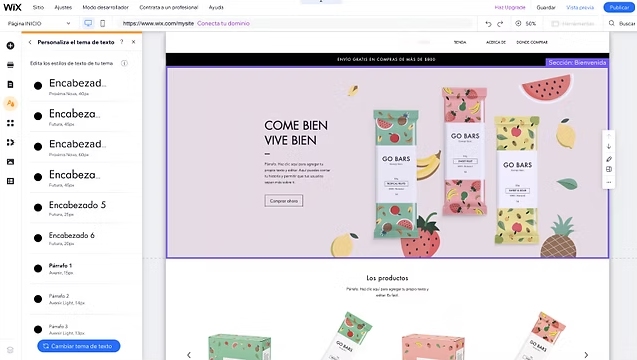
Task: Move section down arrow icon
Action: tap(609, 147)
